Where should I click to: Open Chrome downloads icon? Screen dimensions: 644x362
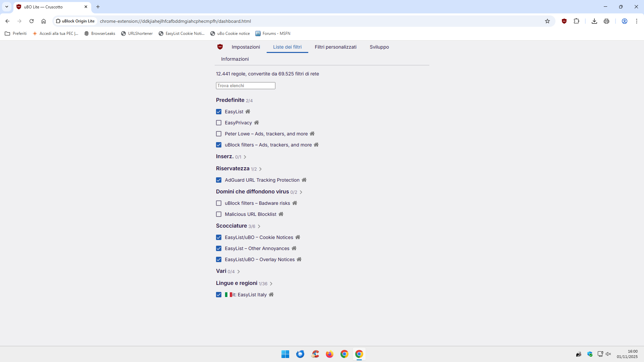click(x=594, y=21)
